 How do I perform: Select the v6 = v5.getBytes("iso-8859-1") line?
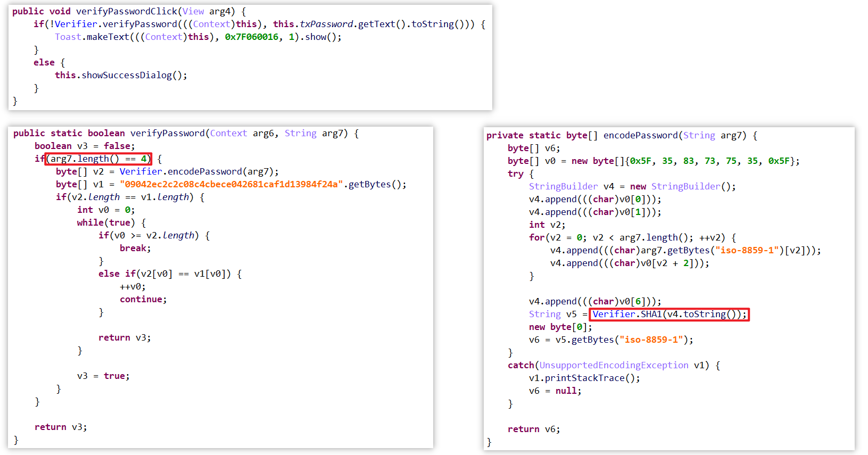coord(611,340)
